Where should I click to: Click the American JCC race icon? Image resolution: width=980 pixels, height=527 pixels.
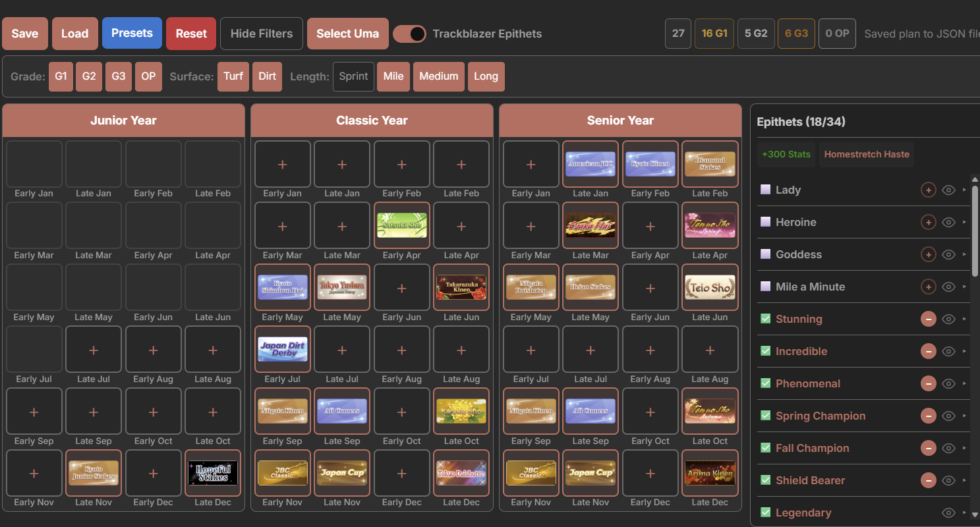pos(591,163)
